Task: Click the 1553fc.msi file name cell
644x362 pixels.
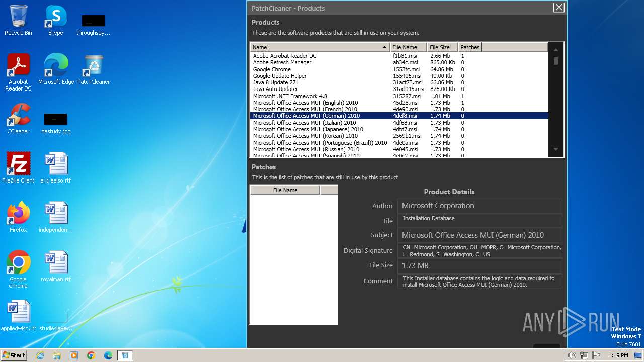Action: pyautogui.click(x=406, y=69)
